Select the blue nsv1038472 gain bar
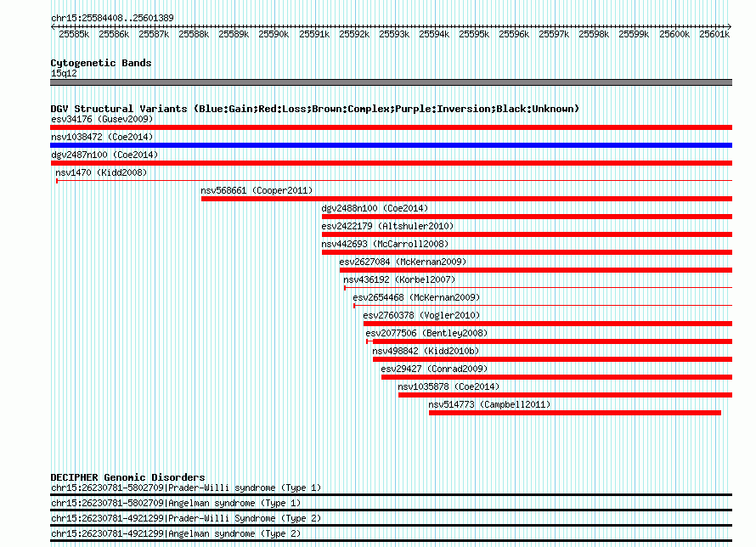This screenshot has width=756, height=547. click(x=391, y=145)
